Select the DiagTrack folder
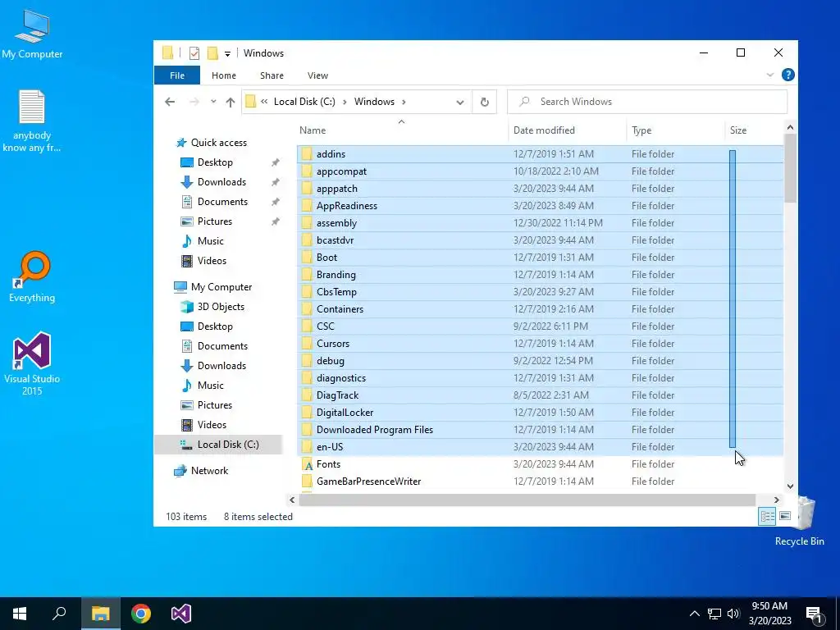Screen dimensions: 840x630 (x=540, y=395)
